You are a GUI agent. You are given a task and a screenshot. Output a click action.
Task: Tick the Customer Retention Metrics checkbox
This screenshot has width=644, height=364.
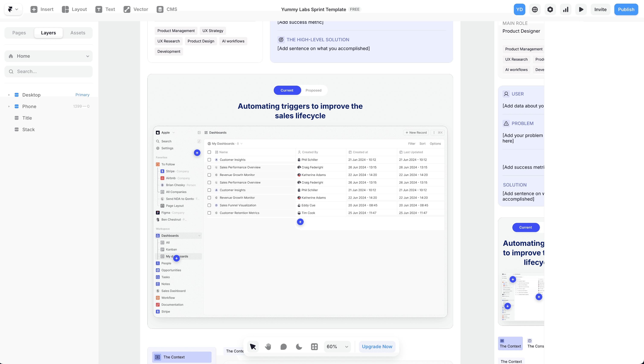click(x=209, y=213)
